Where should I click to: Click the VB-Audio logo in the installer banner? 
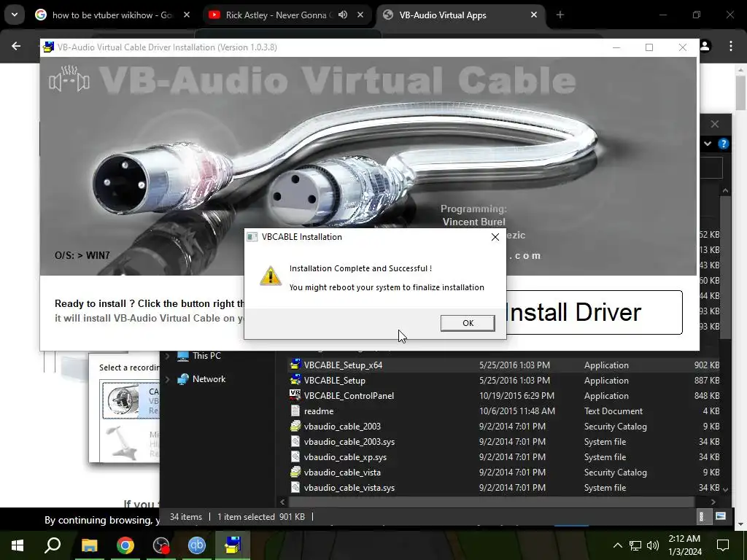69,79
